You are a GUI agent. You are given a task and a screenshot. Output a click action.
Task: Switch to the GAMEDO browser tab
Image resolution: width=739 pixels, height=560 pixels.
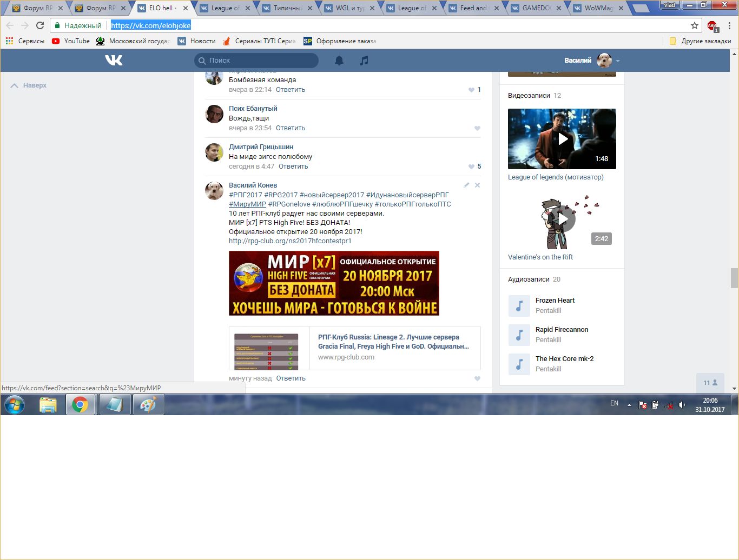(x=536, y=8)
